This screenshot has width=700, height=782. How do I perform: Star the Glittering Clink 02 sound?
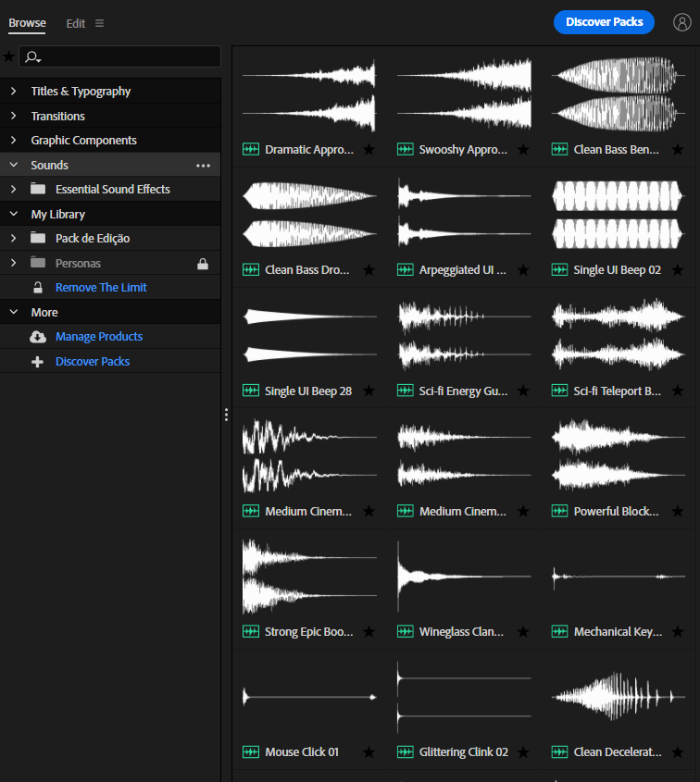click(x=523, y=752)
